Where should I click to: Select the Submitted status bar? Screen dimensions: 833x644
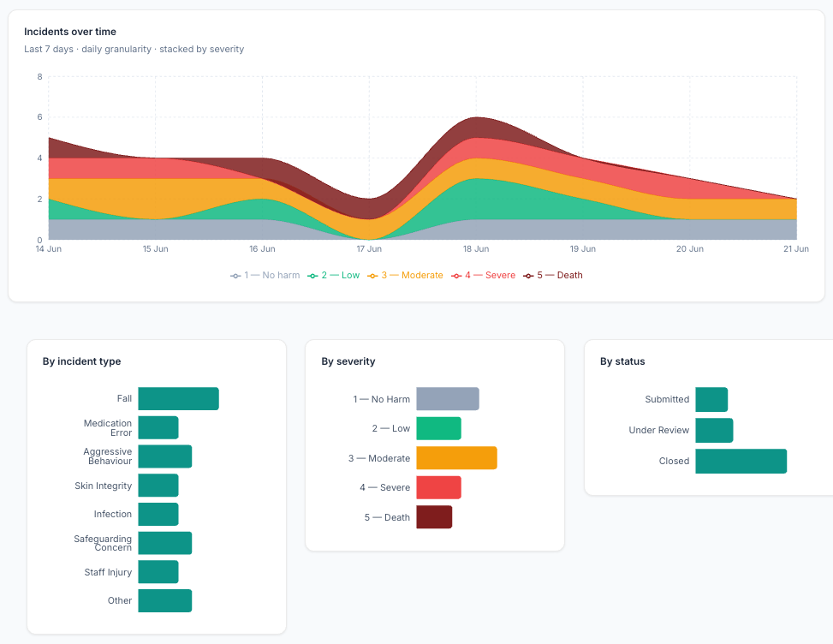pos(711,400)
